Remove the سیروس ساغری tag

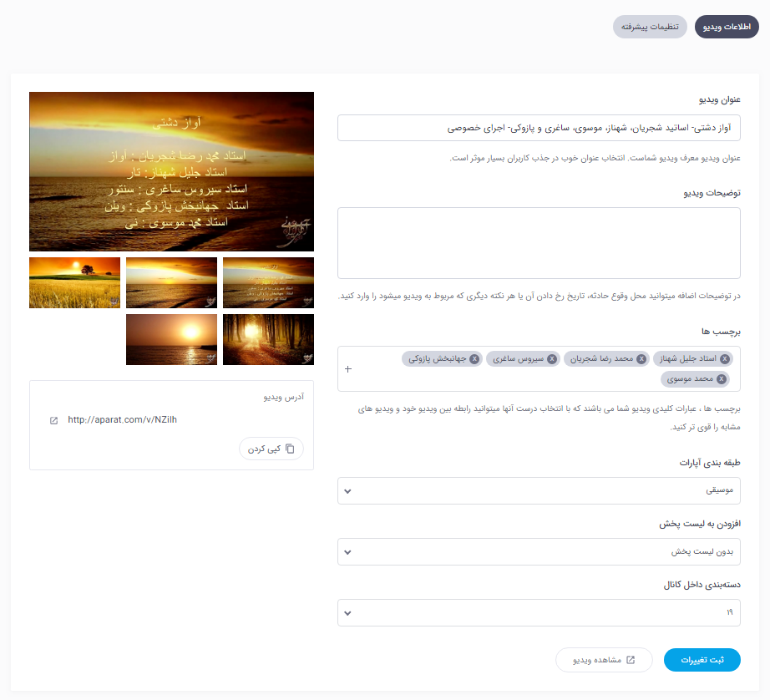click(x=552, y=358)
